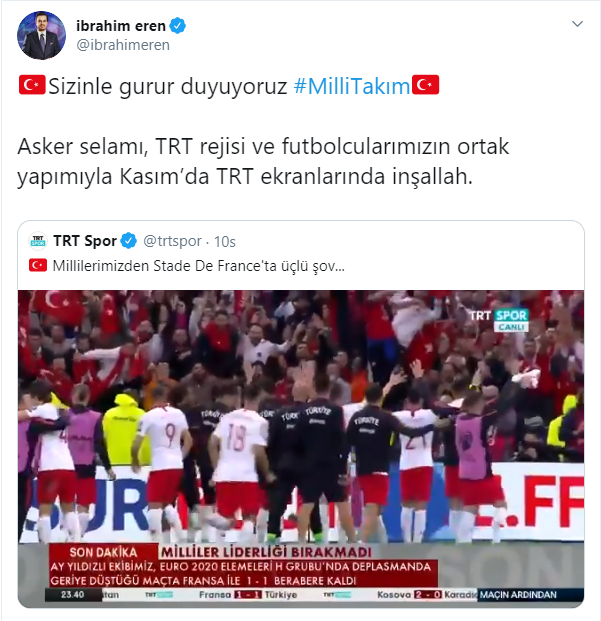The image size is (601, 621).
Task: Visit the @trtspor handle
Action: tap(173, 241)
